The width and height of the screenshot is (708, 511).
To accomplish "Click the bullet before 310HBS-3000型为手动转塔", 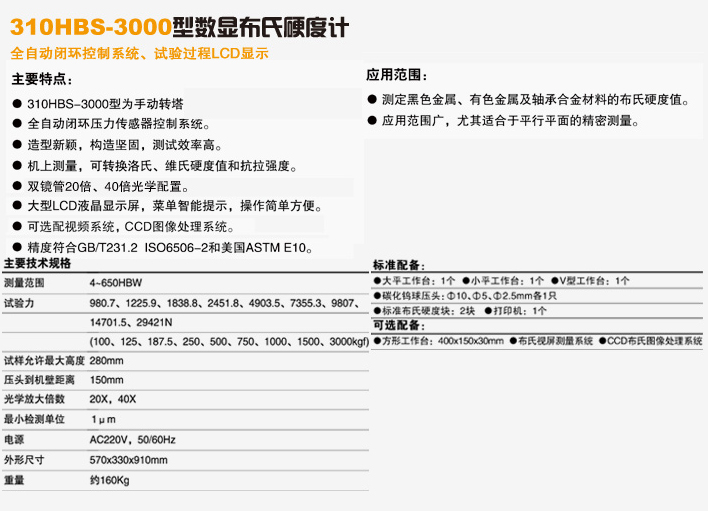I will [x=17, y=104].
